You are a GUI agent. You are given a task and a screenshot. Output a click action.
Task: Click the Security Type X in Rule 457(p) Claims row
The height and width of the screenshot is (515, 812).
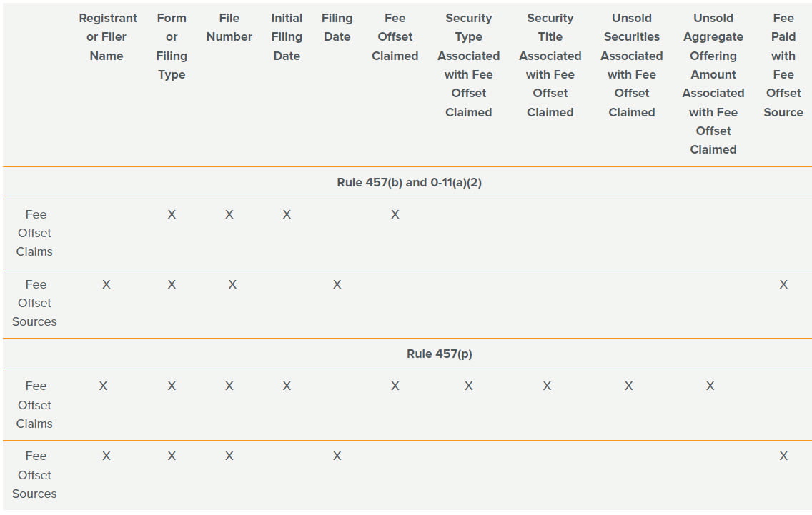coord(468,386)
